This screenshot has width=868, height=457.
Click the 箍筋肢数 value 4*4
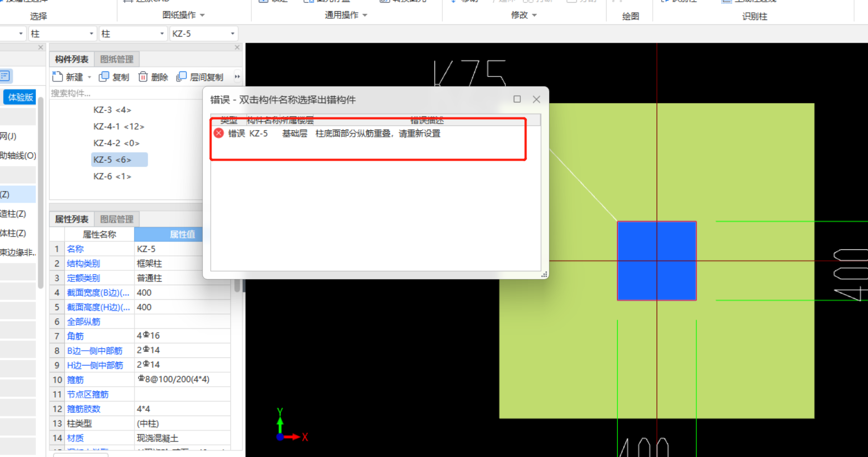[x=182, y=409]
